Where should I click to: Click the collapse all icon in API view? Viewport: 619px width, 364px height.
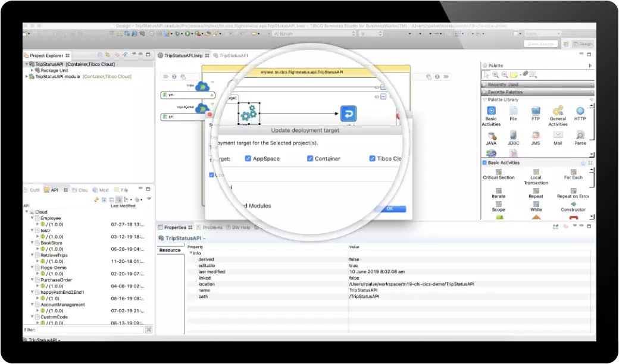(x=112, y=200)
